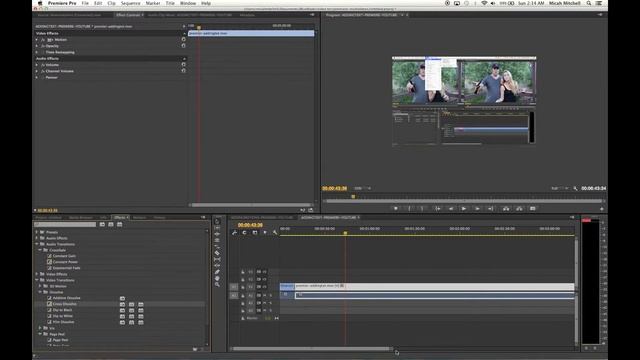
Task: Expand the Opacity effect properties
Action: tap(37, 46)
